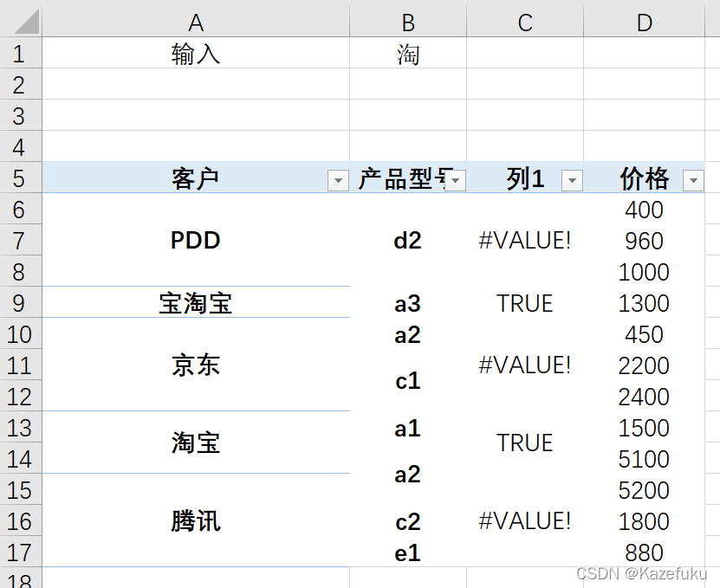
Task: Click cell B1 containing 淘
Action: pos(408,53)
